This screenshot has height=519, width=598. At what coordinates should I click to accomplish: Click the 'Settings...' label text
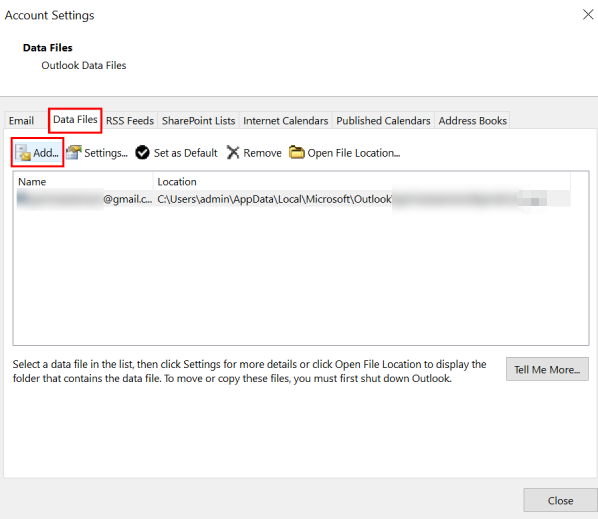[106, 153]
